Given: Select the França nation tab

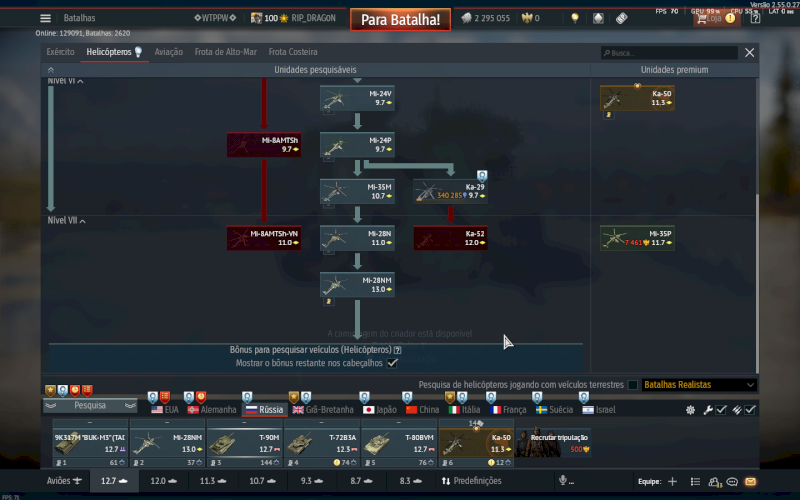Looking at the screenshot, I should pyautogui.click(x=508, y=410).
